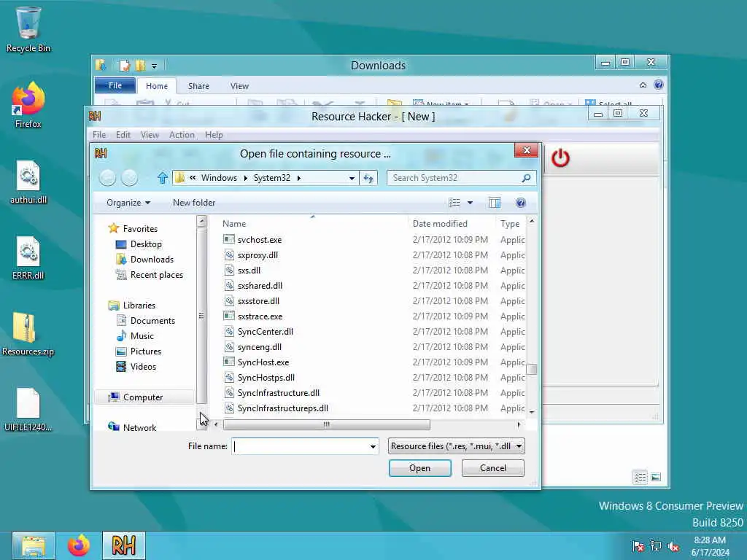Open File Explorer from taskbar
Viewport: 747px width, 560px height.
[33, 545]
